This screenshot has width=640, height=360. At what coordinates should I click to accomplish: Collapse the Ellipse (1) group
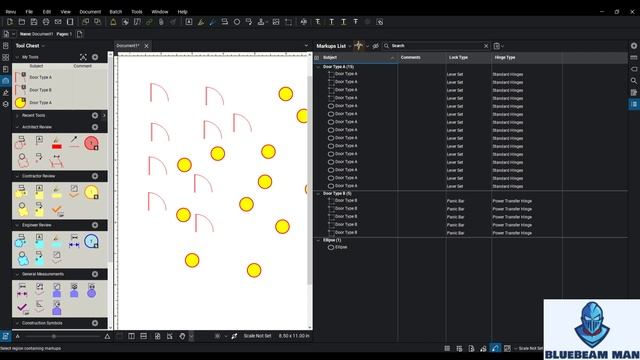click(x=318, y=240)
